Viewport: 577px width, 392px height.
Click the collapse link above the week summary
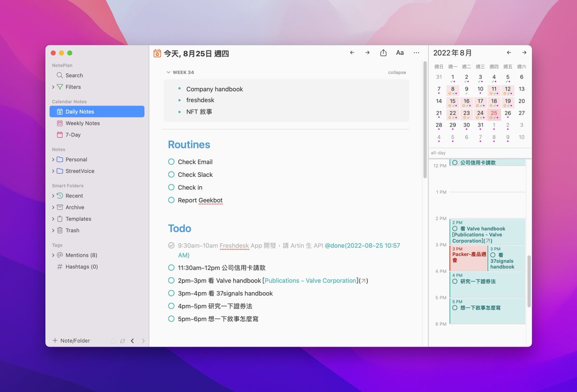click(x=397, y=72)
